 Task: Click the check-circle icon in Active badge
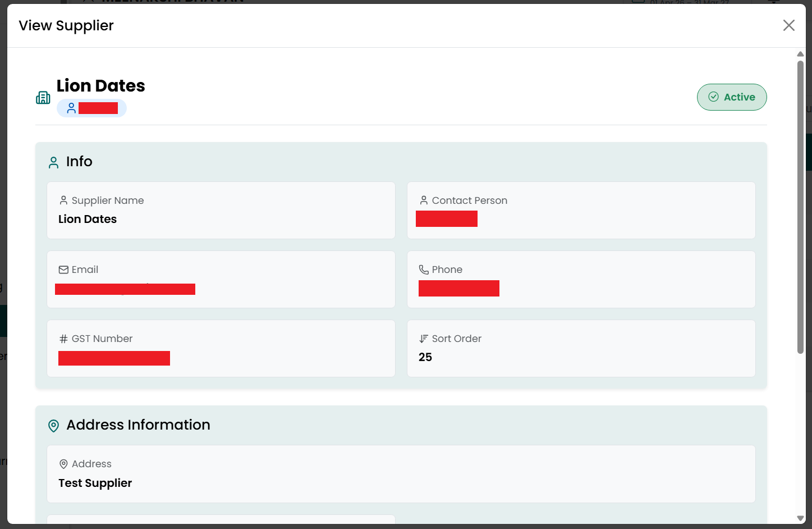(x=713, y=97)
